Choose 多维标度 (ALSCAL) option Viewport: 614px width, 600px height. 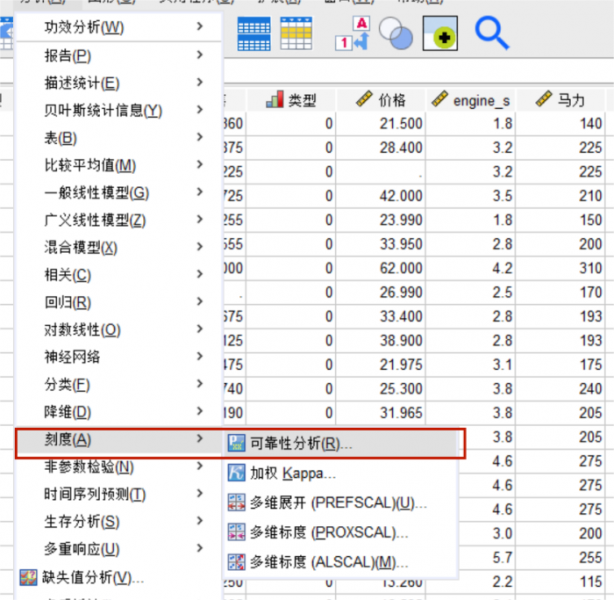point(322,561)
